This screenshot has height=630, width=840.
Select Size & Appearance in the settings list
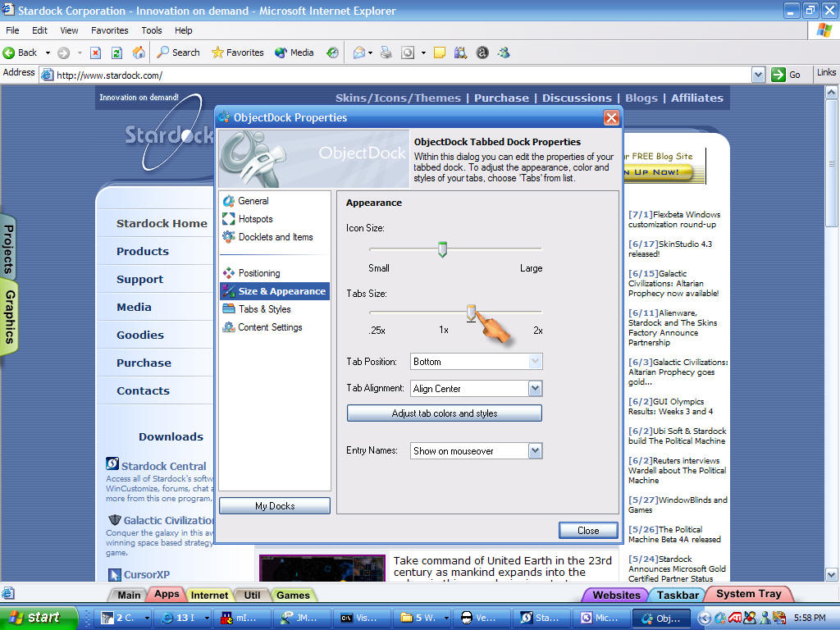click(x=274, y=291)
